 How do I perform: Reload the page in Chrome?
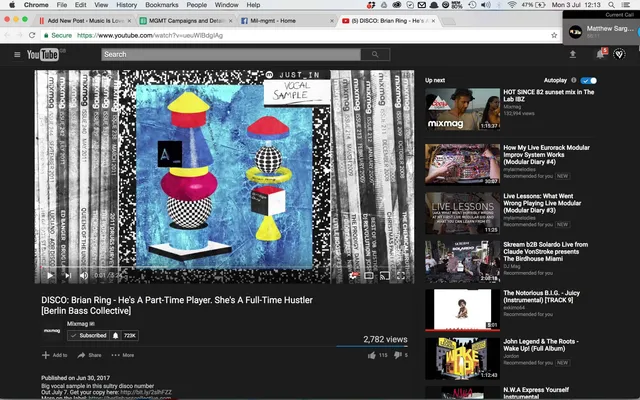32,36
